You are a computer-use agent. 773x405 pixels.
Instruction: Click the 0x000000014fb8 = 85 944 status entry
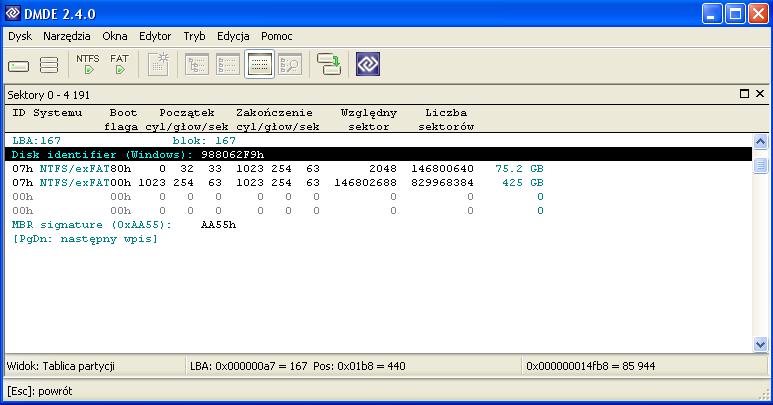point(591,366)
